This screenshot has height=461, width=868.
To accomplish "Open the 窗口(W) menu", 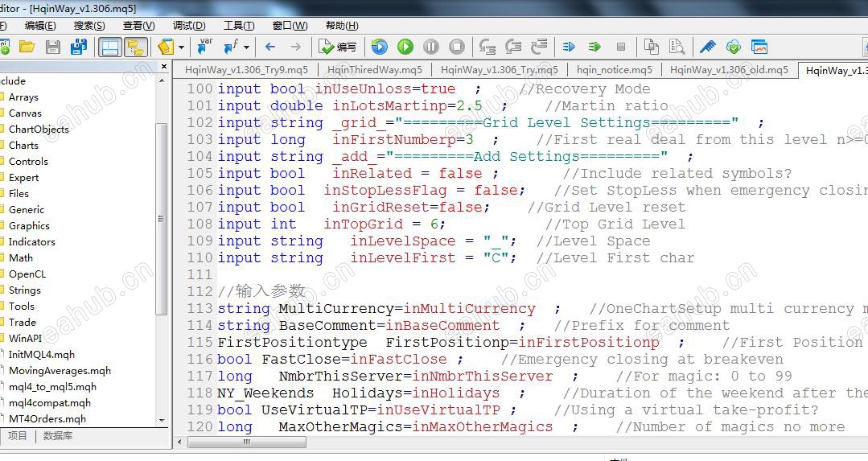I will 290,26.
